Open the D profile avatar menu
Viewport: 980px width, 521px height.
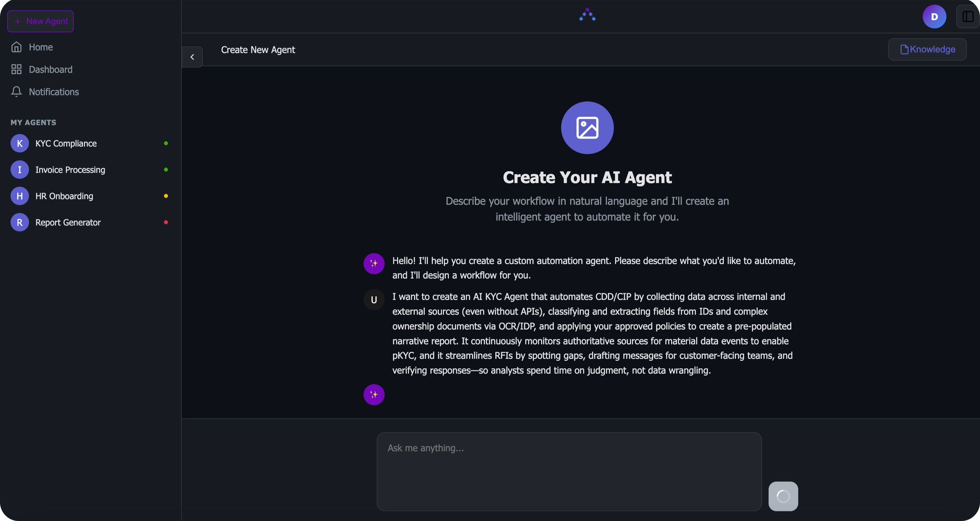935,16
